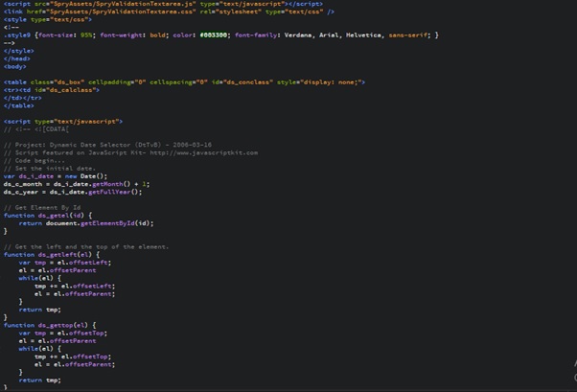Click the function ds_getleft(el) declaration
Viewport: 577px width, 392px height.
pyautogui.click(x=52, y=255)
